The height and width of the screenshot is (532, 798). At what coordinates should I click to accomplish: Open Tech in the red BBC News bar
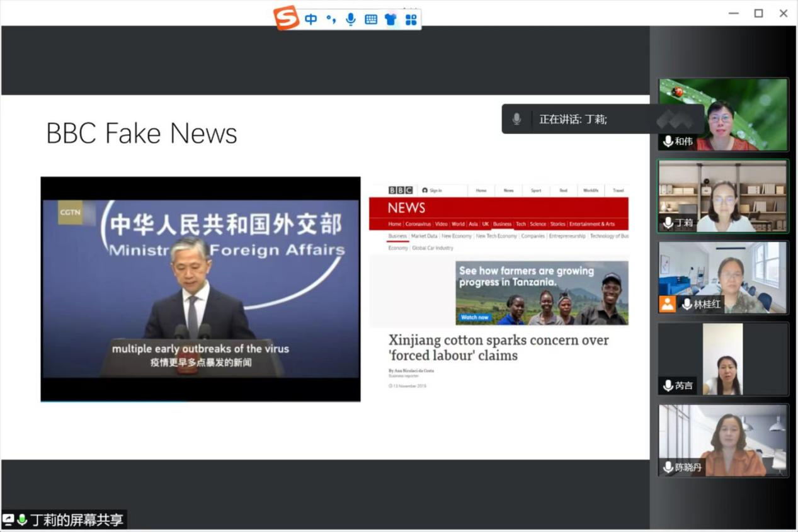pos(521,224)
